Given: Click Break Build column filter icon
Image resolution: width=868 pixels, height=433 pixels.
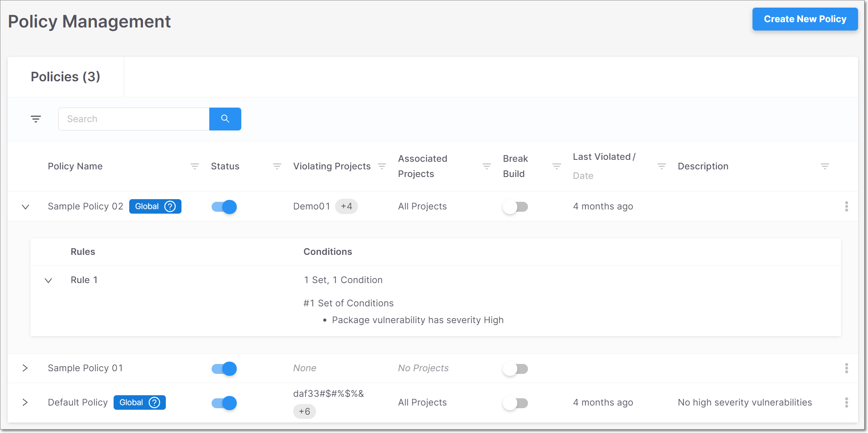Looking at the screenshot, I should pos(556,166).
